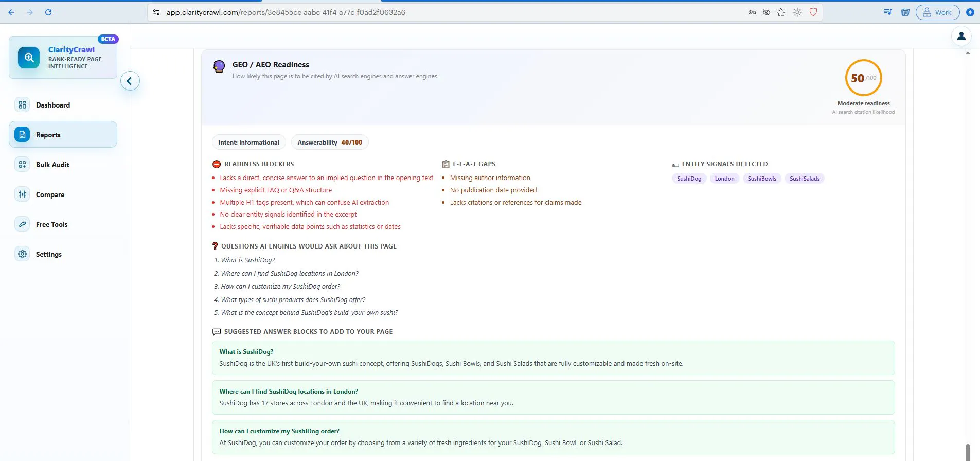Viewport: 980px width, 461px height.
Task: Click the Bulk Audit icon
Action: [x=22, y=165]
